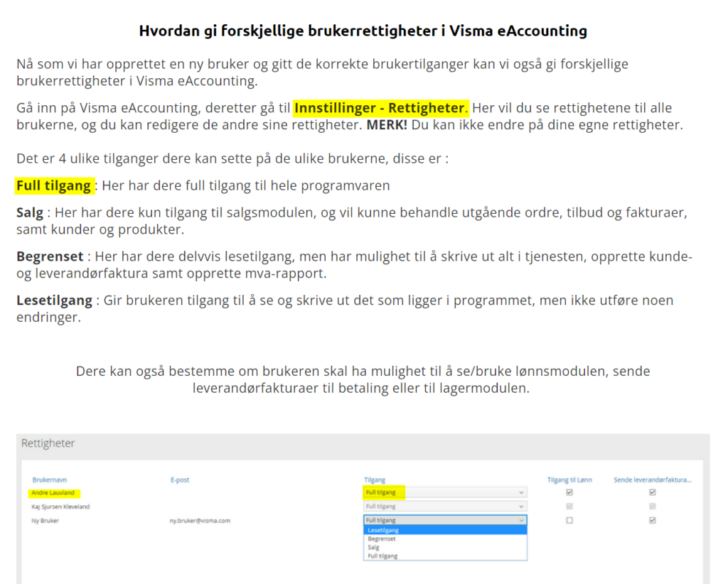Choose Begrenset in the dropdown list
The image size is (728, 584).
(382, 539)
